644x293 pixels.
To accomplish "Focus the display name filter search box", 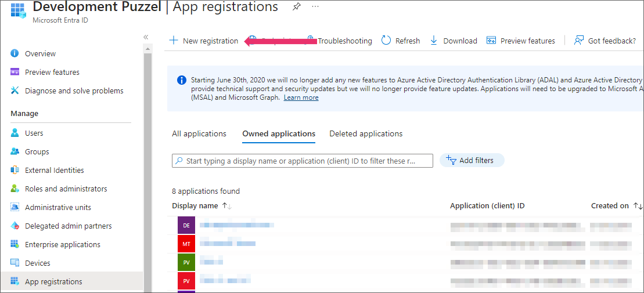I will [303, 161].
